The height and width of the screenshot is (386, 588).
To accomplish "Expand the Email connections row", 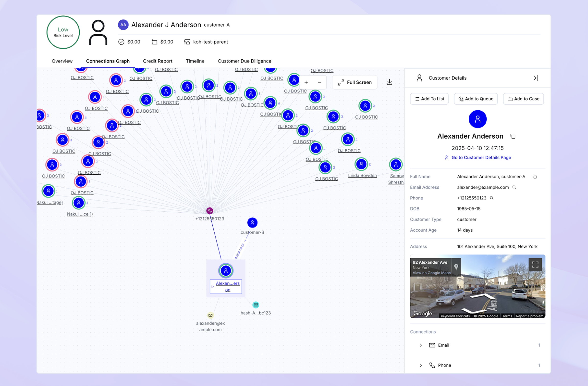I will pos(421,345).
